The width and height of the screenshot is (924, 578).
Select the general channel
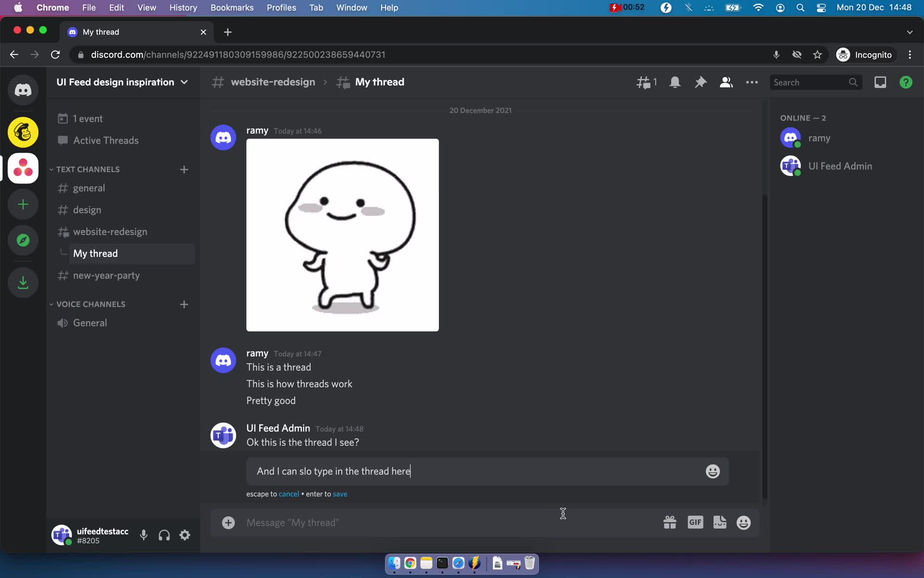pyautogui.click(x=89, y=188)
